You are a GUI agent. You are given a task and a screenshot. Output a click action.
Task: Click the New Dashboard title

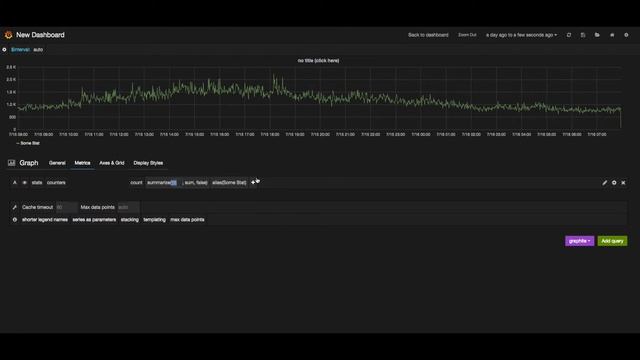tap(40, 35)
